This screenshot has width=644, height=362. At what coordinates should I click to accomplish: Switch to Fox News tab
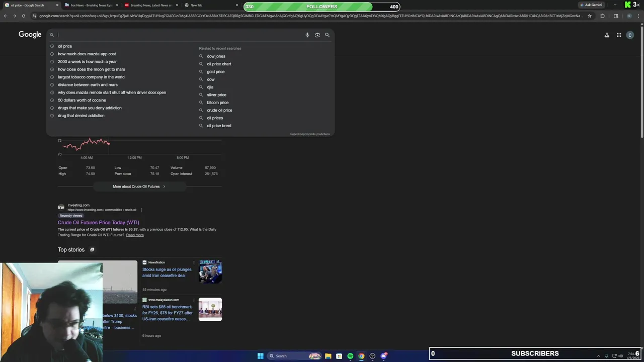coord(91,5)
